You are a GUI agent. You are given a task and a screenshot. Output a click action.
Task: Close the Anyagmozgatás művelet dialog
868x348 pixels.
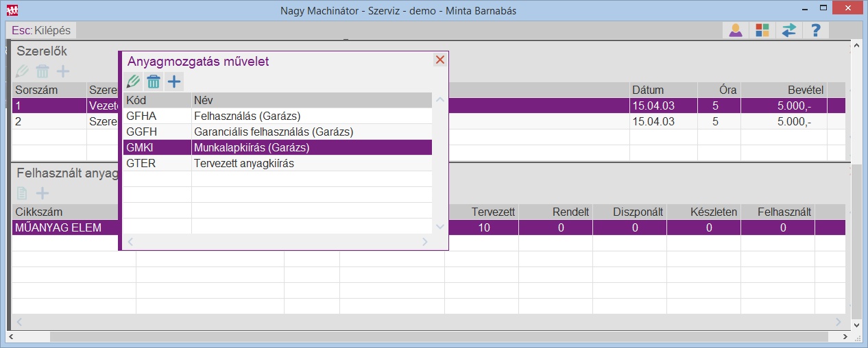click(x=440, y=60)
